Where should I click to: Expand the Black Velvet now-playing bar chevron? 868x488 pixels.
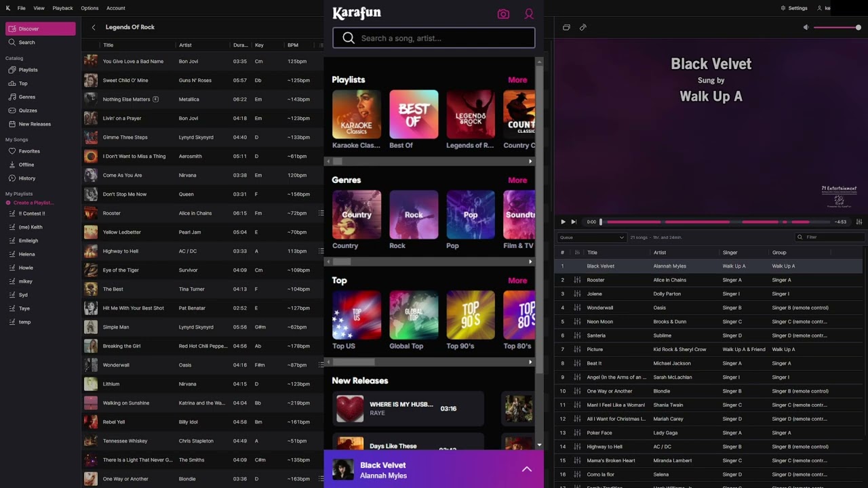point(527,469)
